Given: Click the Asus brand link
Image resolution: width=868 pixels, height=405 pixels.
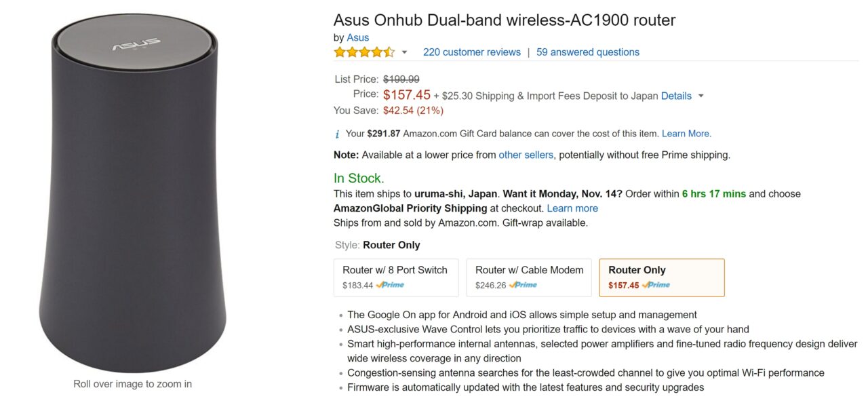Looking at the screenshot, I should point(357,37).
